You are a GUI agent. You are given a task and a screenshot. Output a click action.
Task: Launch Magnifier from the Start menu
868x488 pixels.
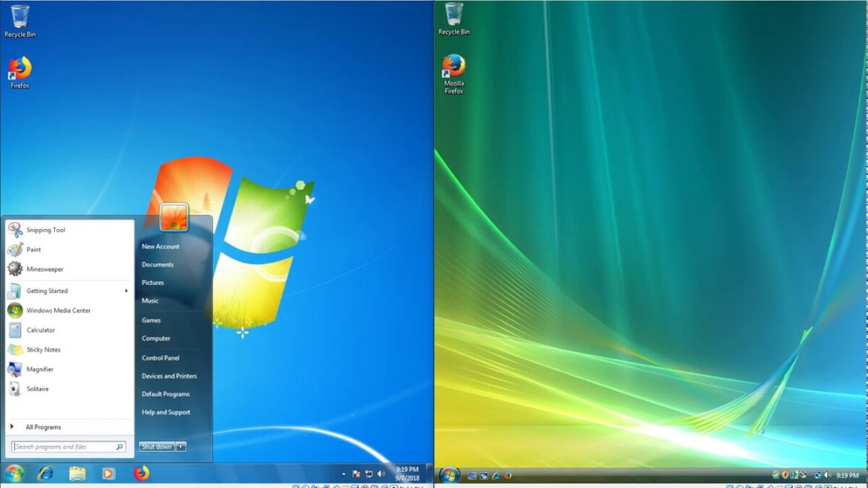[x=69, y=369]
